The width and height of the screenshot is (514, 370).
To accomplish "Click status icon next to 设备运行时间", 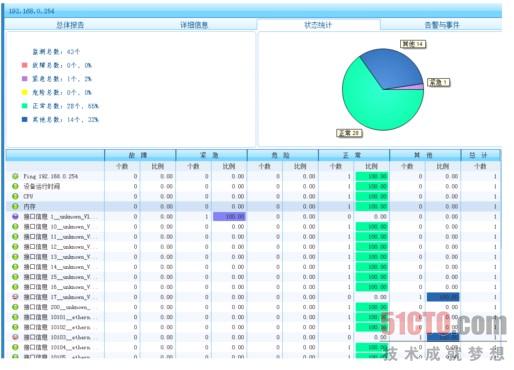I will click(15, 186).
